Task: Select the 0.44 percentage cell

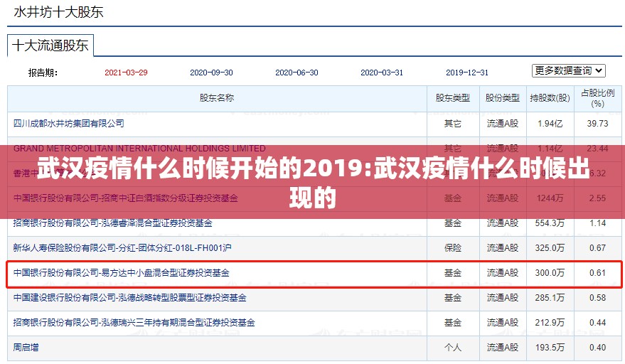Action: point(597,323)
